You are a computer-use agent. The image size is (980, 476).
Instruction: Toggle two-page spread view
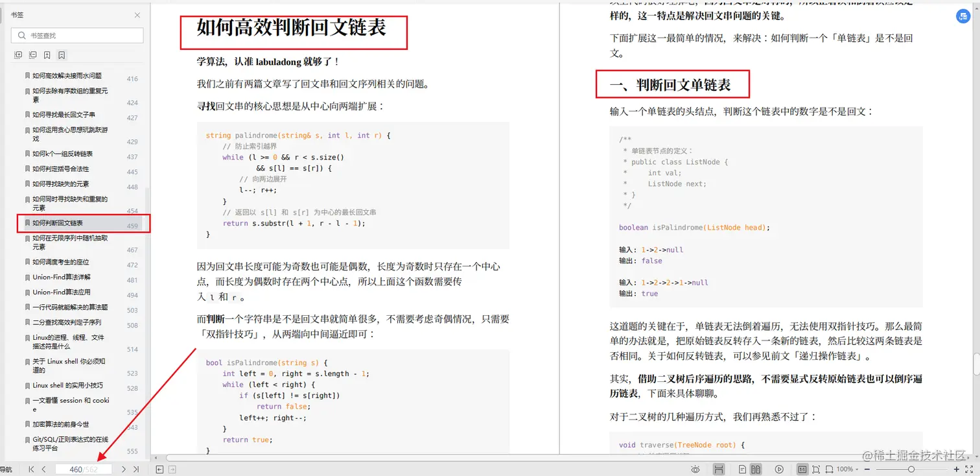pyautogui.click(x=757, y=469)
